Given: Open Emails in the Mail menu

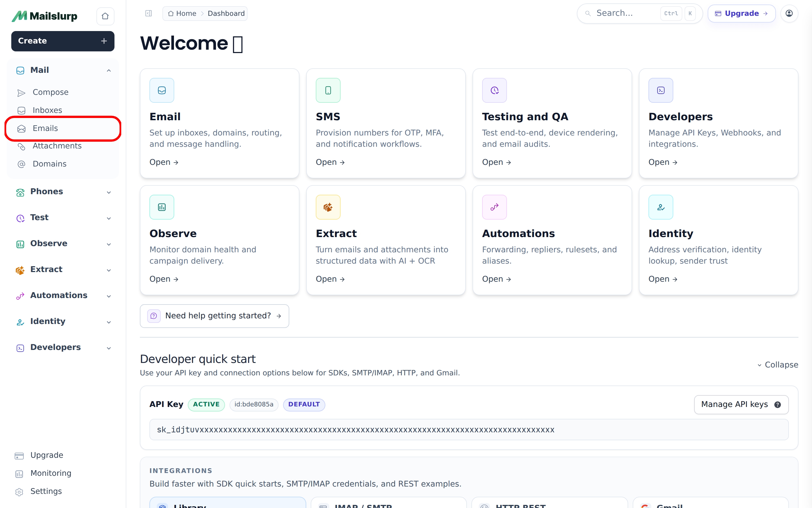Looking at the screenshot, I should click(63, 128).
